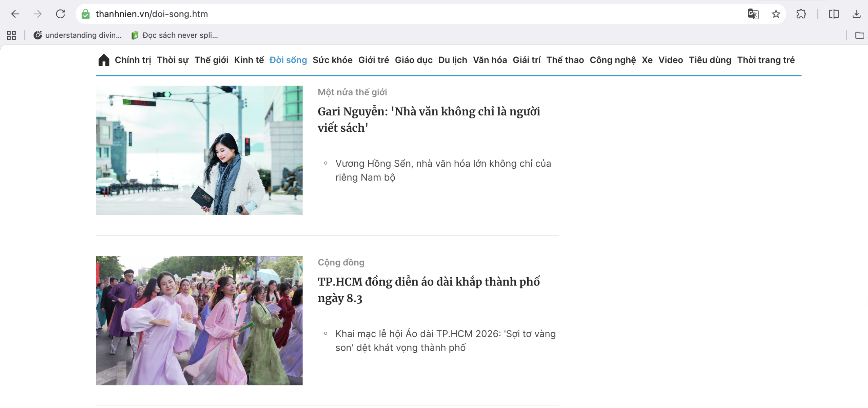Open the apps grid in bookmarks bar
This screenshot has width=868, height=408.
(x=11, y=35)
